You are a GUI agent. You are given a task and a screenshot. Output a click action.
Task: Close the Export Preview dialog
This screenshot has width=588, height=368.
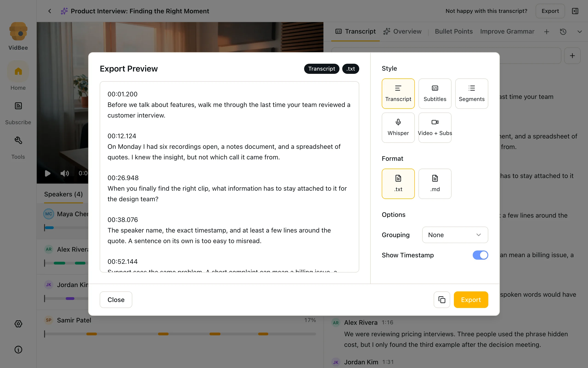pyautogui.click(x=116, y=300)
